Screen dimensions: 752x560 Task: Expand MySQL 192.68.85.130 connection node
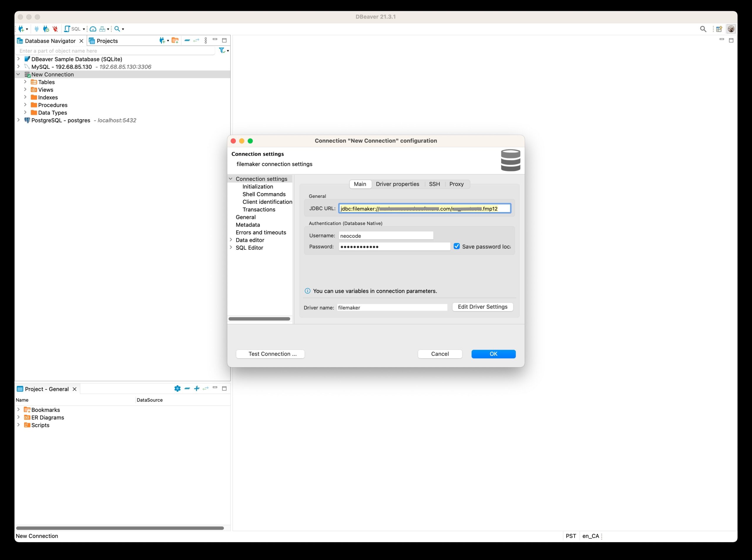(19, 66)
